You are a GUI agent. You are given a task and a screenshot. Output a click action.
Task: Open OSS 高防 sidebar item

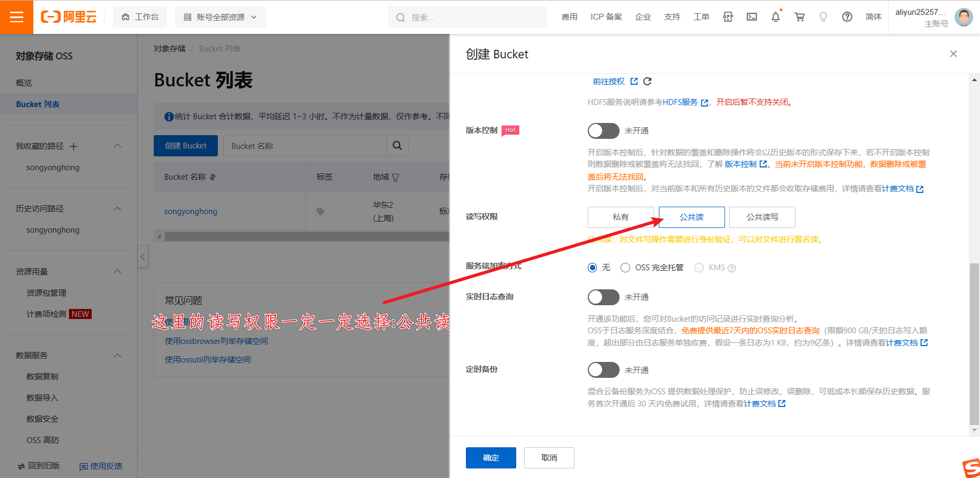pyautogui.click(x=43, y=440)
